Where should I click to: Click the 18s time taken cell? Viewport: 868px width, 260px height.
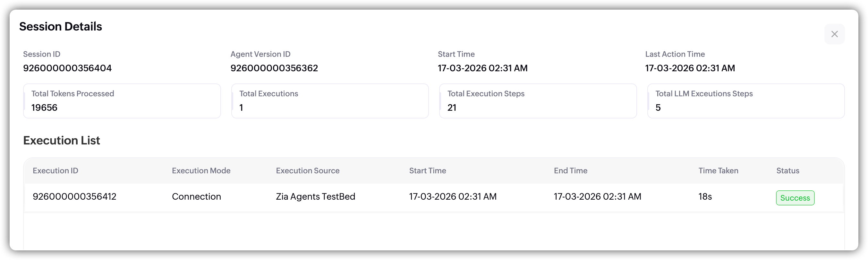coord(705,196)
